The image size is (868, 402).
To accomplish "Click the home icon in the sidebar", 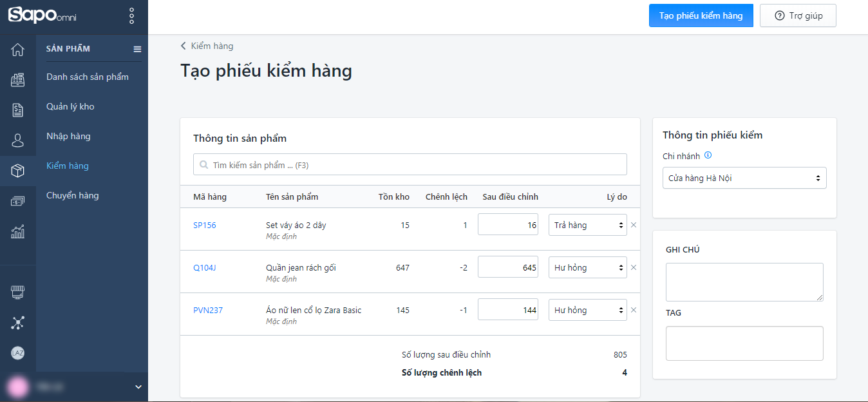I will point(18,50).
